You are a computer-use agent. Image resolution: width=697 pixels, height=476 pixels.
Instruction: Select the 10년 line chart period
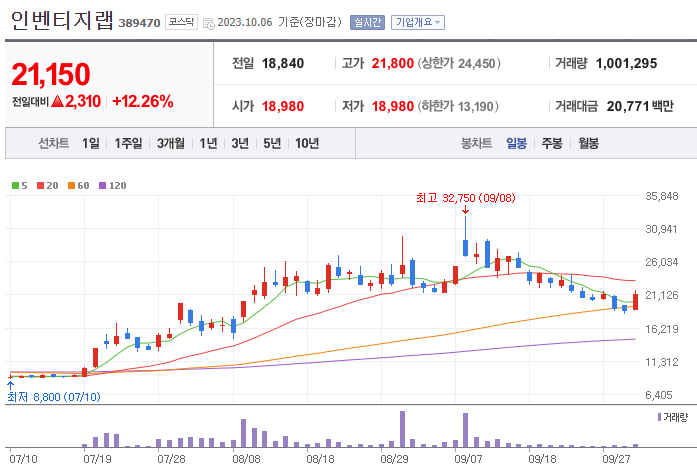coord(307,144)
